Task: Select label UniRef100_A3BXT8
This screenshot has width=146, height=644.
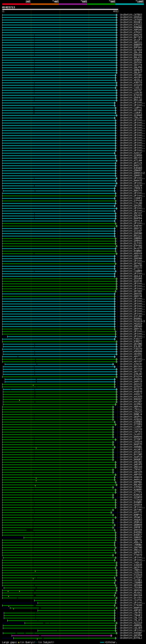Action: coord(131,82)
